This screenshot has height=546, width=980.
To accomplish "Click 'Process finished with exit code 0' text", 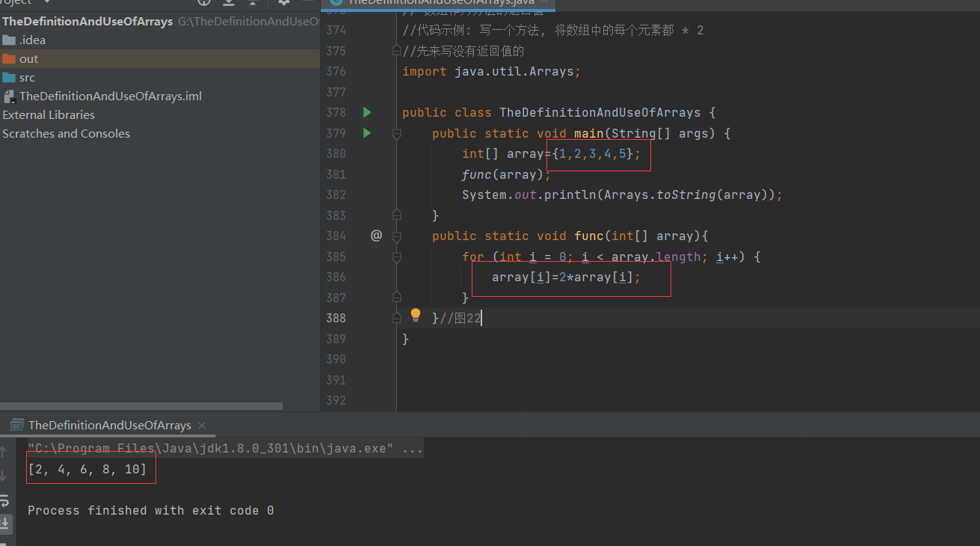I will point(151,511).
